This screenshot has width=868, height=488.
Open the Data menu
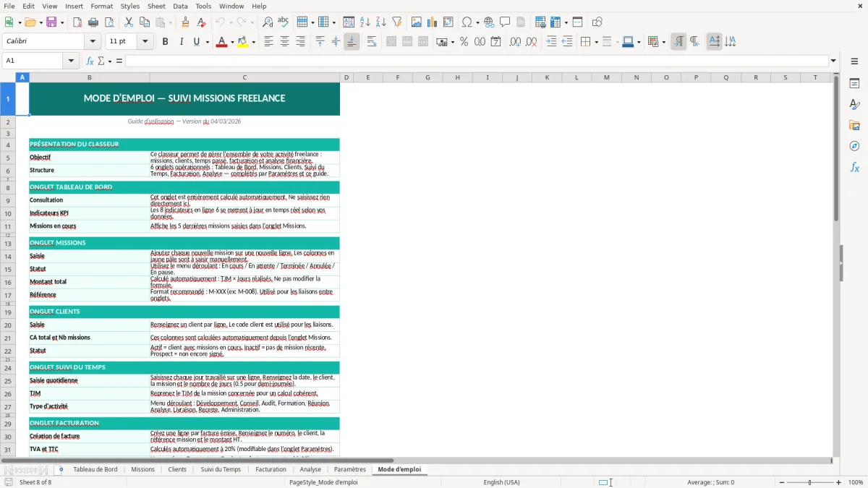[x=180, y=6]
